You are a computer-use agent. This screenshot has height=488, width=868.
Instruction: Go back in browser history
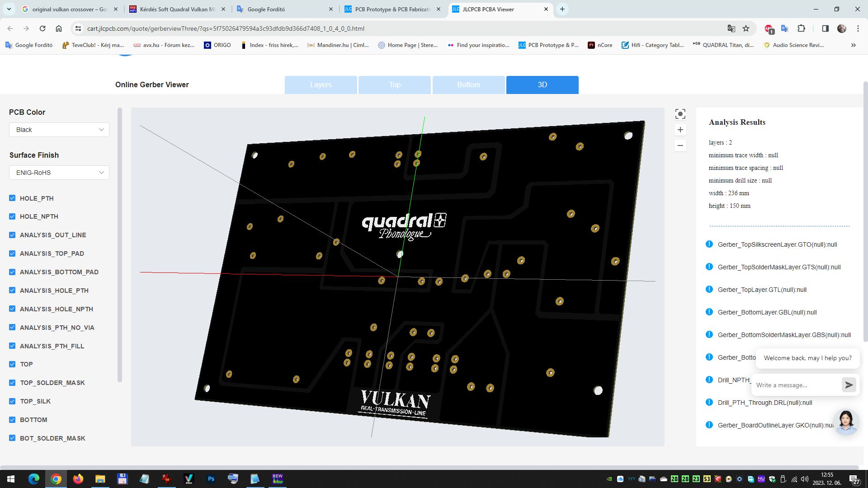click(10, 28)
